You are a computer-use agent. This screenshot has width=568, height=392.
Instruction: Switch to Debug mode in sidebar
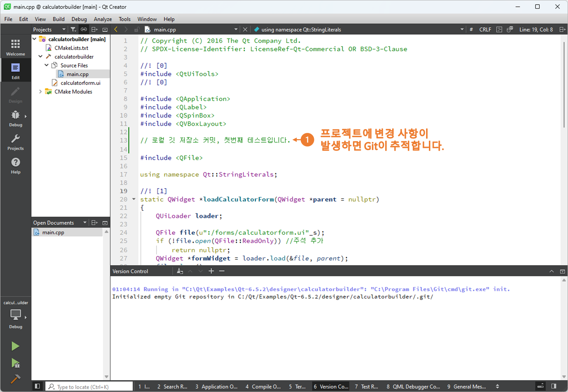[15, 118]
